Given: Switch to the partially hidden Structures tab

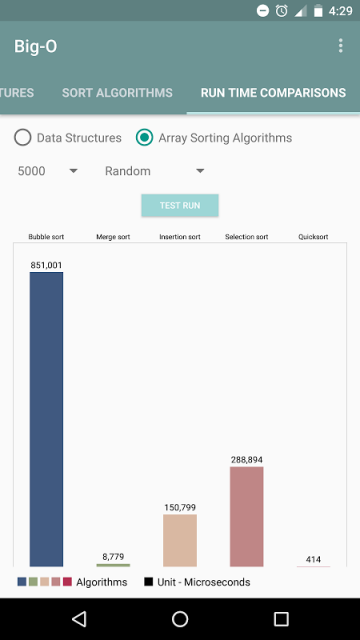Looking at the screenshot, I should pos(17,93).
